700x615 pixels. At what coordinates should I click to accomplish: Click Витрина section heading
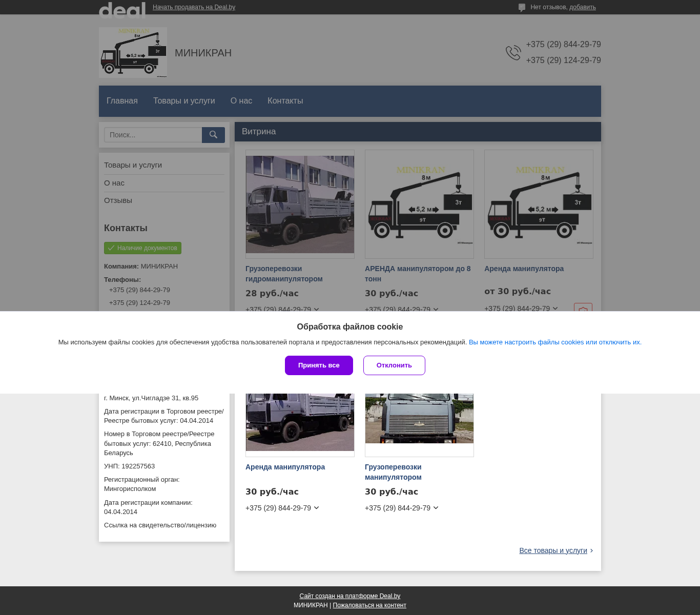(x=259, y=132)
